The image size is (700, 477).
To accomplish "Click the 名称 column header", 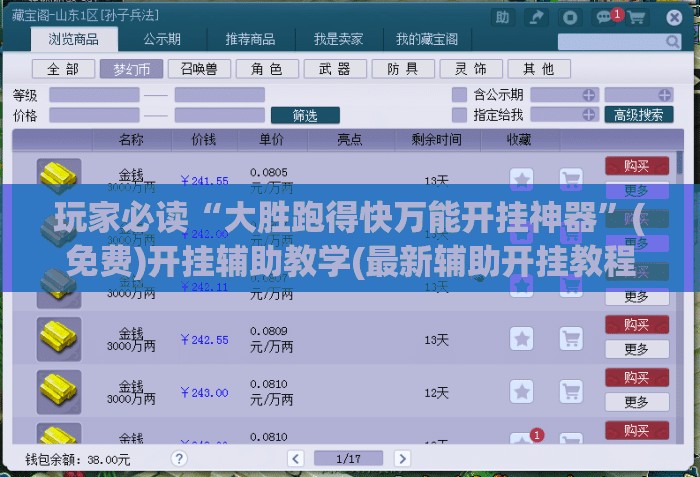I will coord(131,140).
